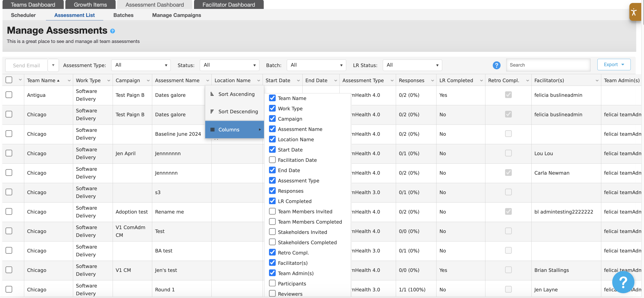This screenshot has height=298, width=644.
Task: Open LR Completed column menu arrow
Action: [481, 81]
